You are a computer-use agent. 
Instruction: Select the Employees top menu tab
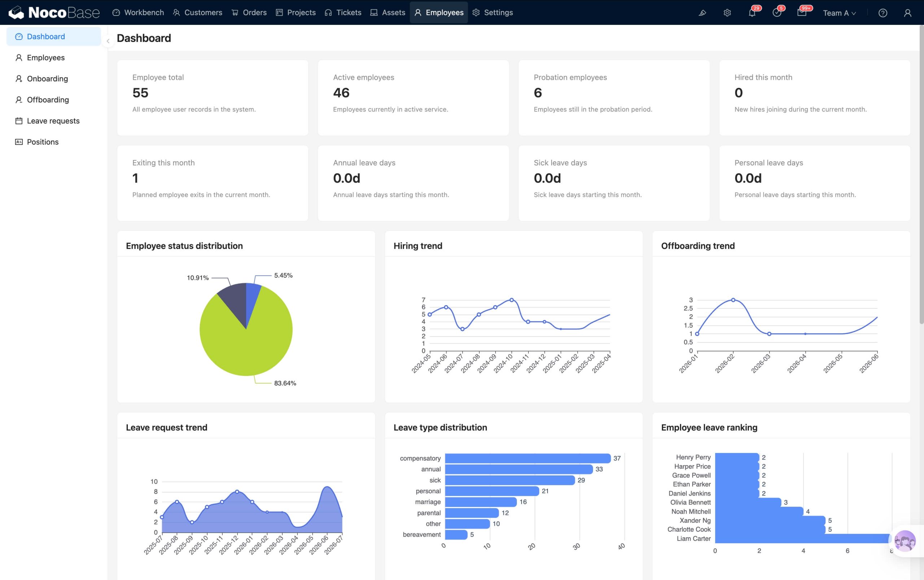439,13
